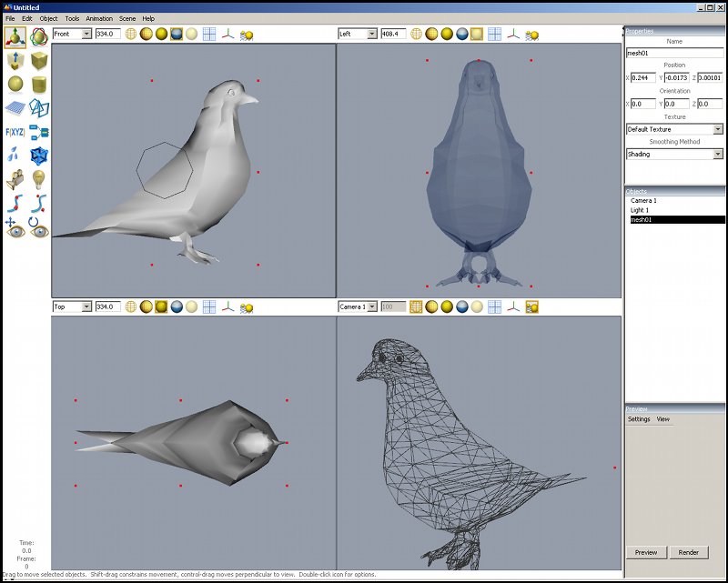Click the Render button
Screen dimensions: 728x583
(x=688, y=552)
